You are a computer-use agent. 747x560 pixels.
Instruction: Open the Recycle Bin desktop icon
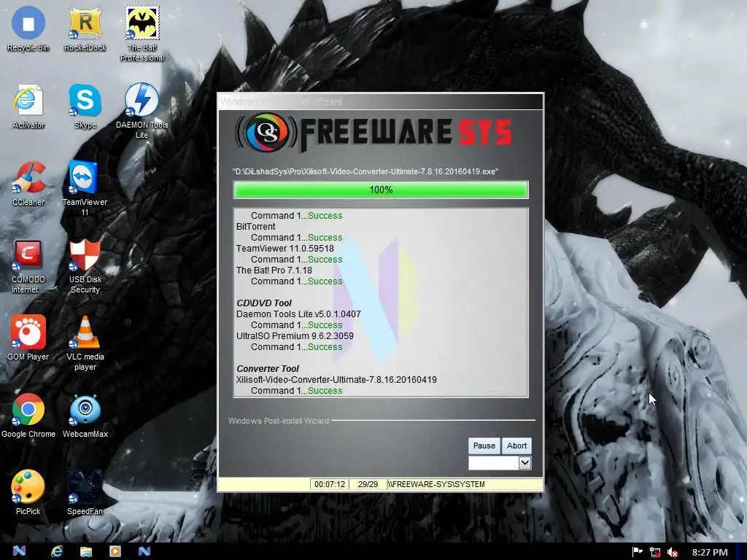click(28, 28)
